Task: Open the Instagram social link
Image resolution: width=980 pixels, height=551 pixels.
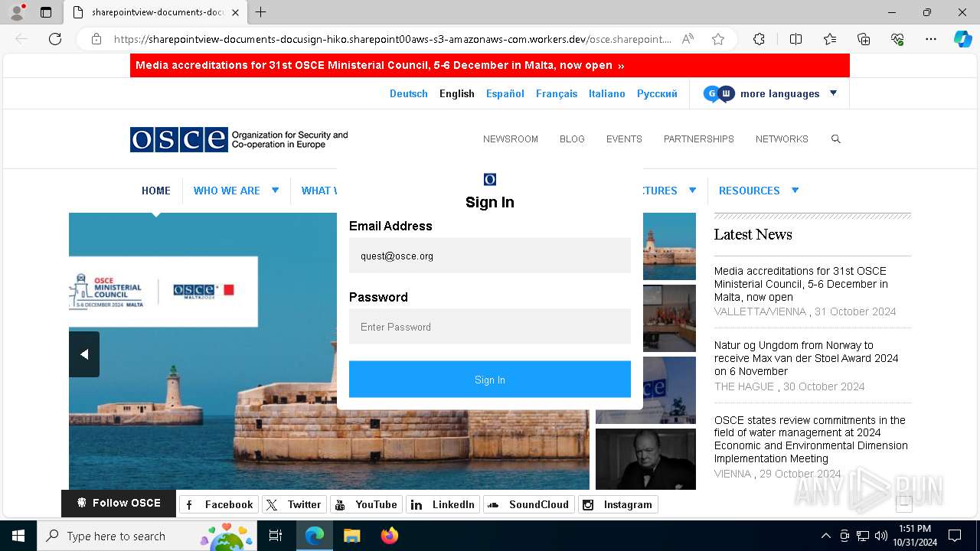Action: click(x=618, y=504)
